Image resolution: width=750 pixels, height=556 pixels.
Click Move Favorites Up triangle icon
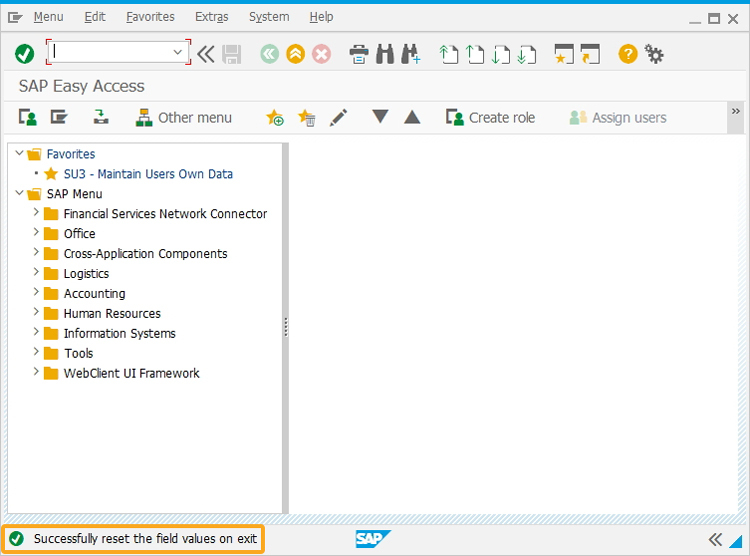(x=412, y=117)
